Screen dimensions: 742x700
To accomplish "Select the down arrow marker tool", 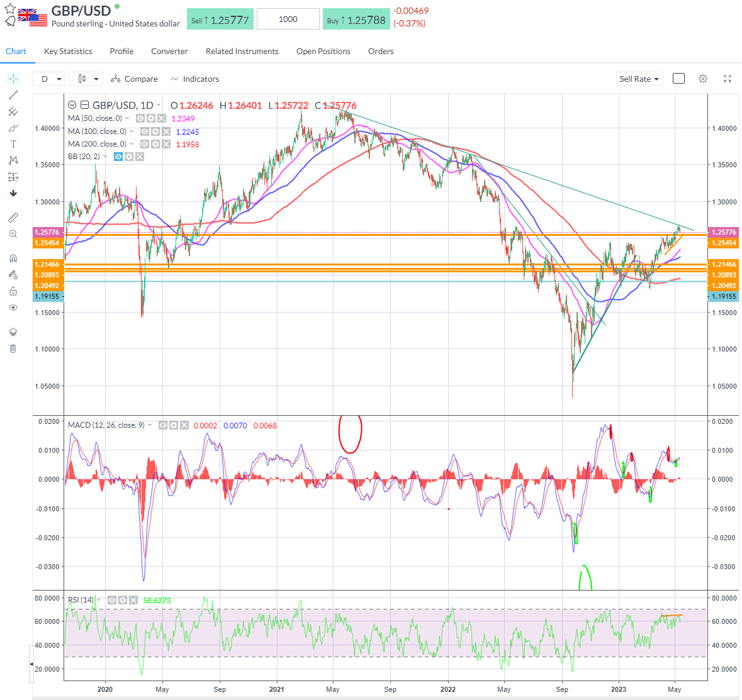I will [13, 193].
